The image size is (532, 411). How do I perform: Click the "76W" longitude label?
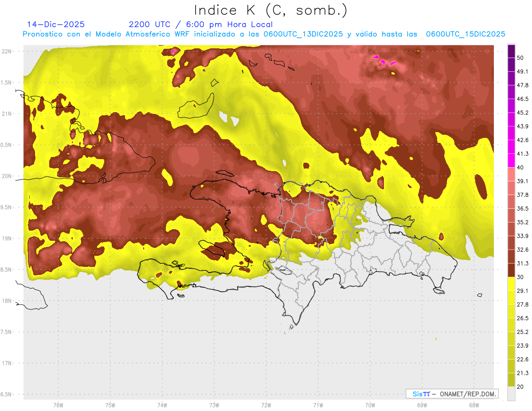click(x=58, y=405)
